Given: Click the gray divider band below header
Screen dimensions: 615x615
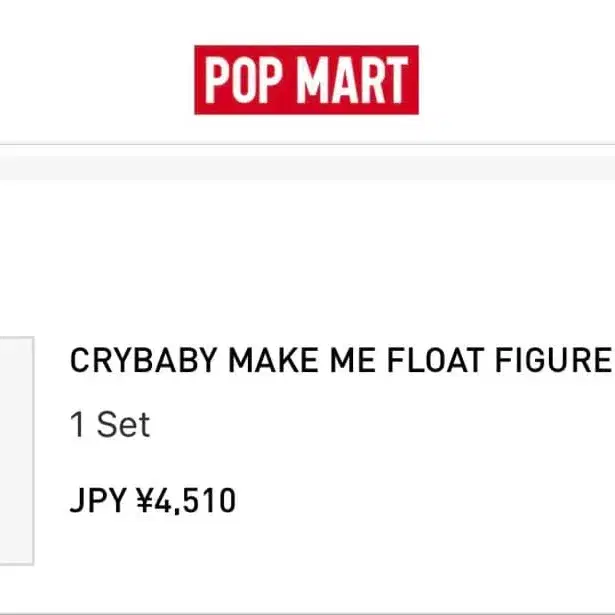Looking at the screenshot, I should [x=307, y=168].
